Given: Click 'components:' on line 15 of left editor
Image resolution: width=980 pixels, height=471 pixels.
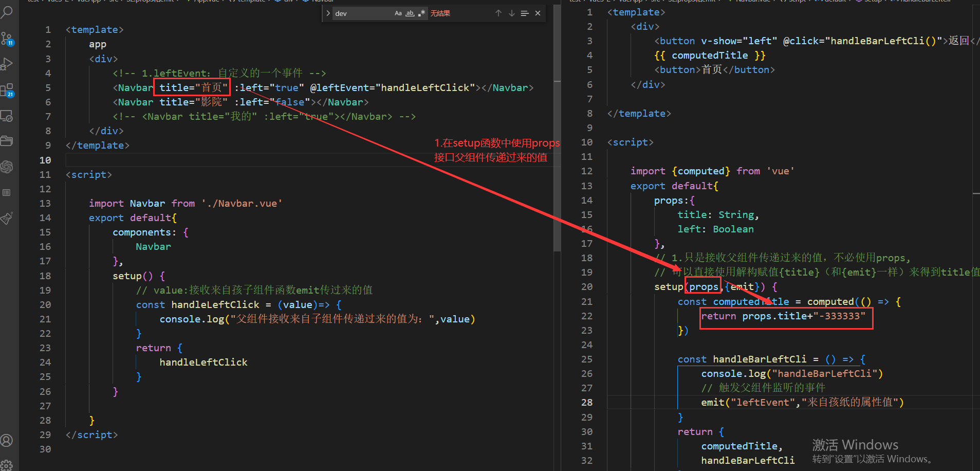Looking at the screenshot, I should coord(144,232).
